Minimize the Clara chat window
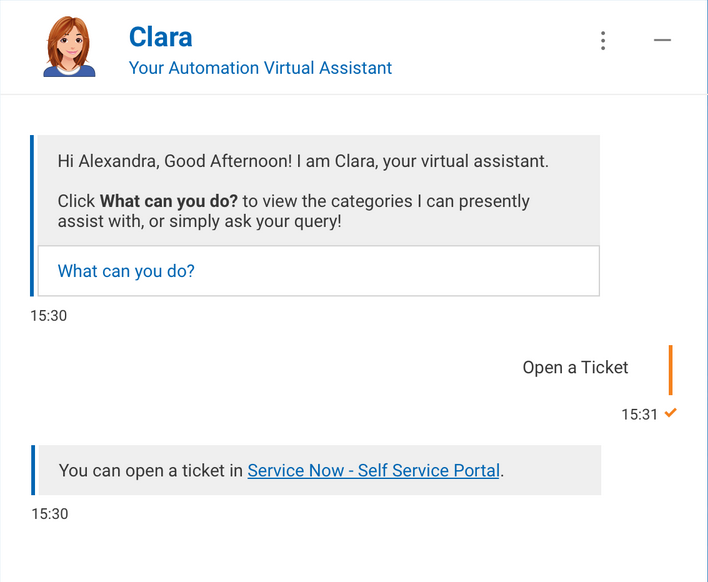 [x=662, y=40]
